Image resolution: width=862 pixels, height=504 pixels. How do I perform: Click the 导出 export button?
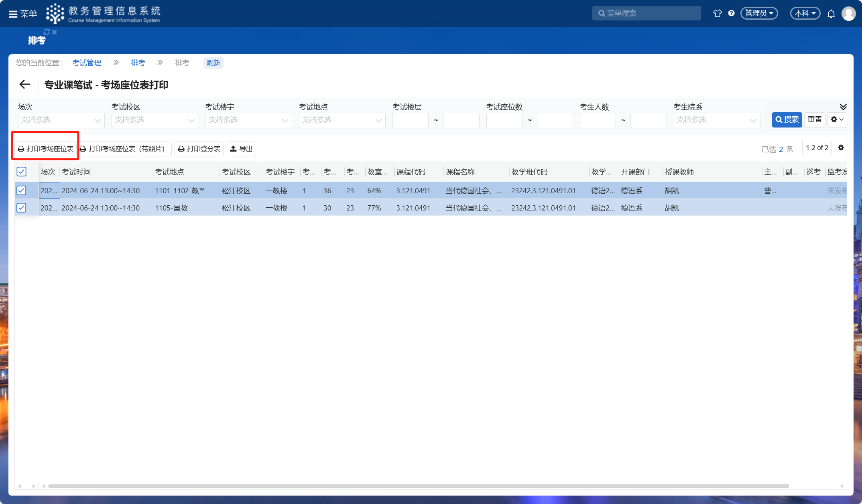(x=241, y=149)
